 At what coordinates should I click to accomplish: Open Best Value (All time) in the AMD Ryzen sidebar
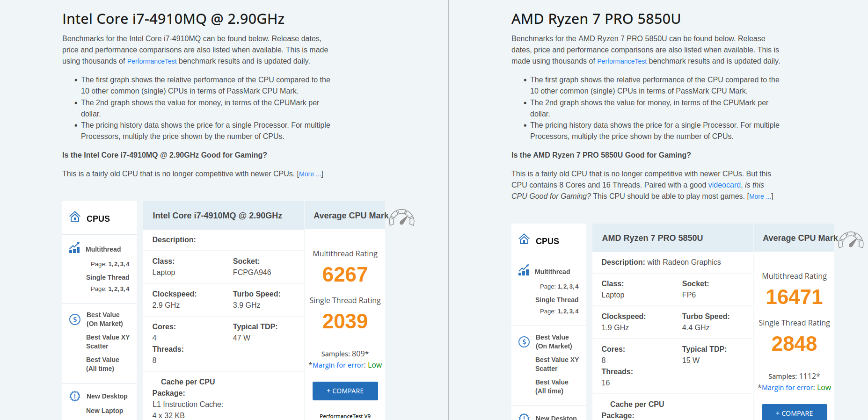point(552,386)
